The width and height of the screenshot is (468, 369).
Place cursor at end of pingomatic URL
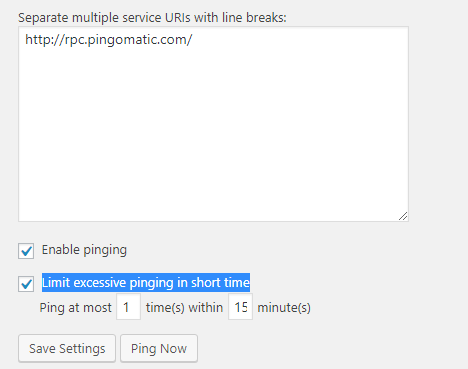(193, 40)
